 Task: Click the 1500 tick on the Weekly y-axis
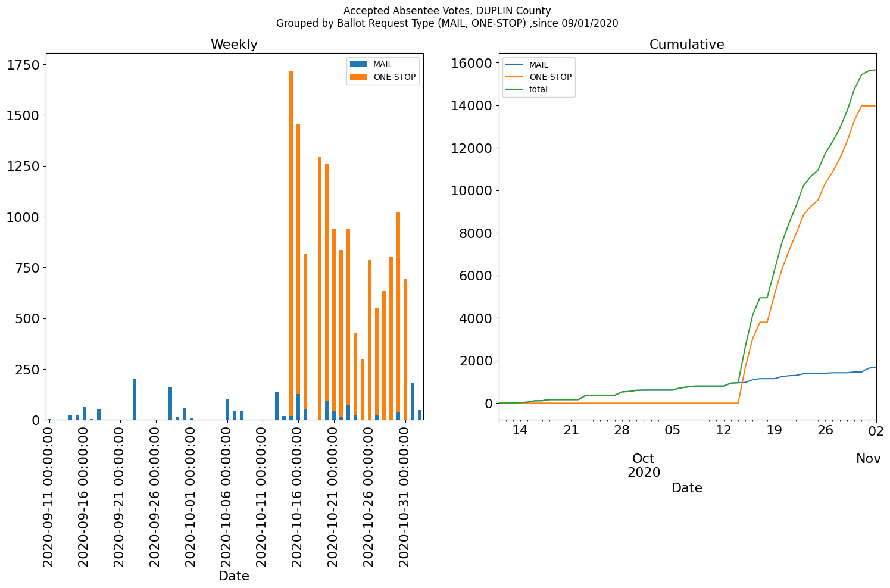23,115
